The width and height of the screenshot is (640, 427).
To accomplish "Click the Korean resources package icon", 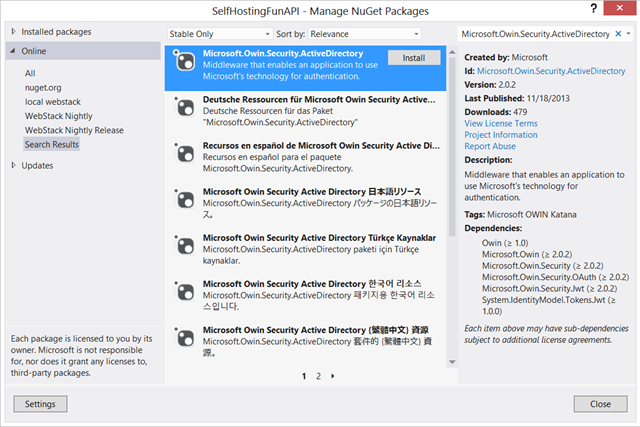I will (x=184, y=292).
